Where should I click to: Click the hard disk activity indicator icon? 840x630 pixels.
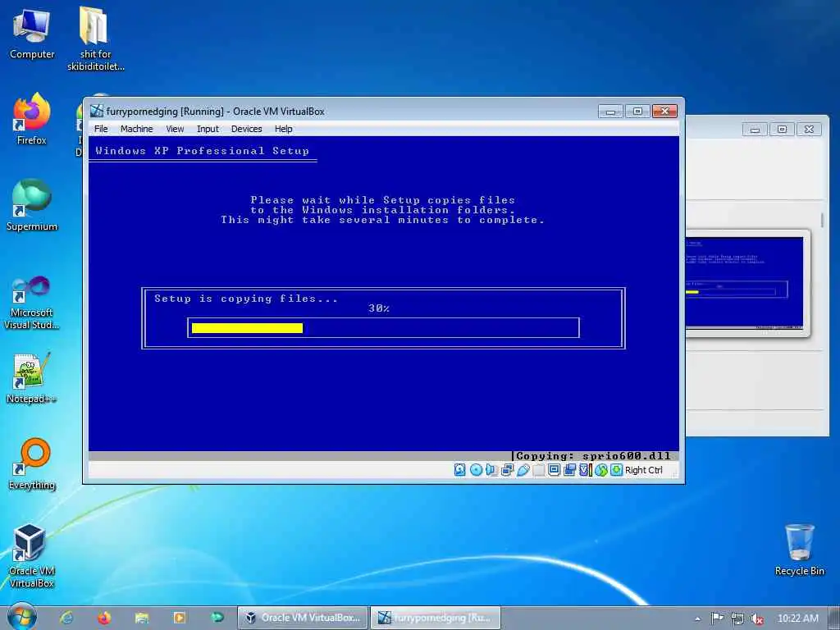point(459,470)
